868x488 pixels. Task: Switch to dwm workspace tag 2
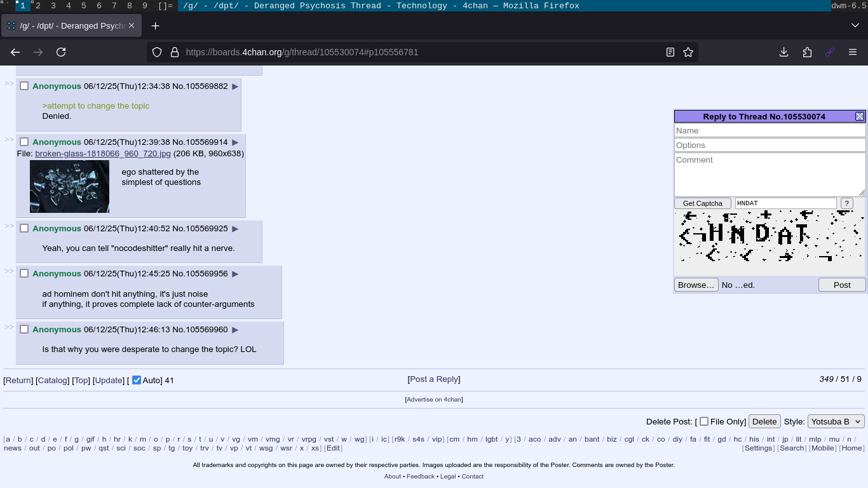pos(38,6)
